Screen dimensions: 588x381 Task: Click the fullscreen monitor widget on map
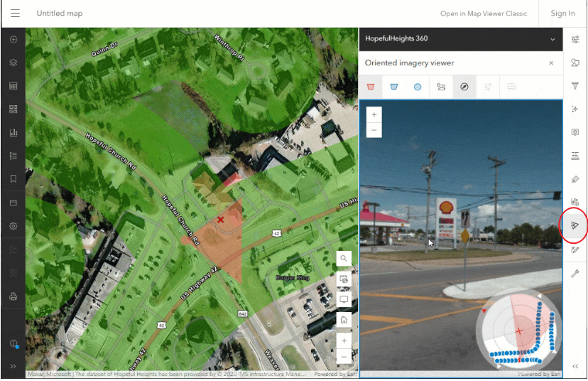(x=344, y=299)
